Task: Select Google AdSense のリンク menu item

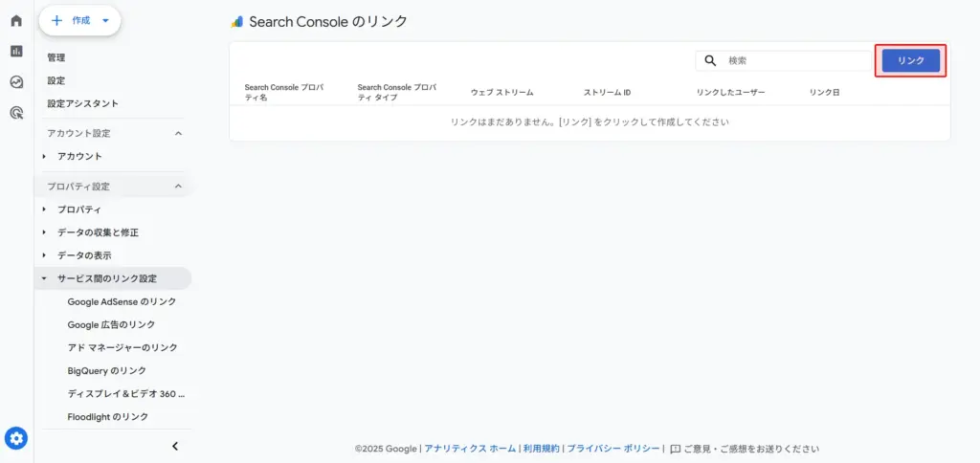Action: 122,301
